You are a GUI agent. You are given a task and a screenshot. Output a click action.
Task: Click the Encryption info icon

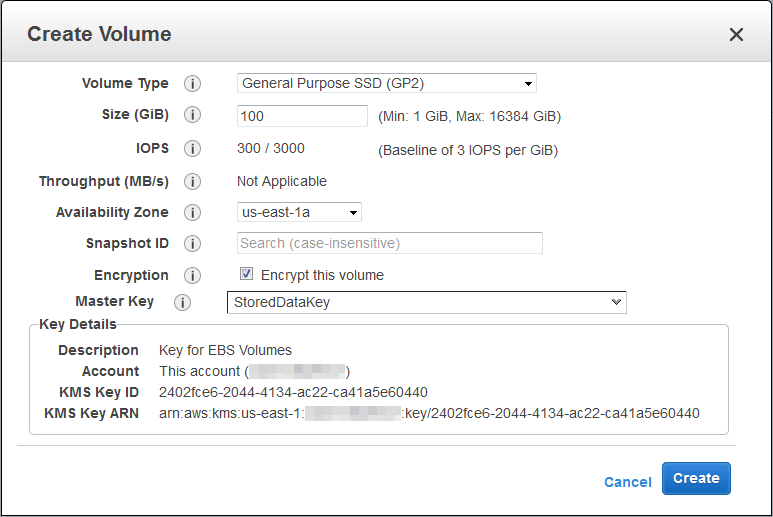coord(193,276)
